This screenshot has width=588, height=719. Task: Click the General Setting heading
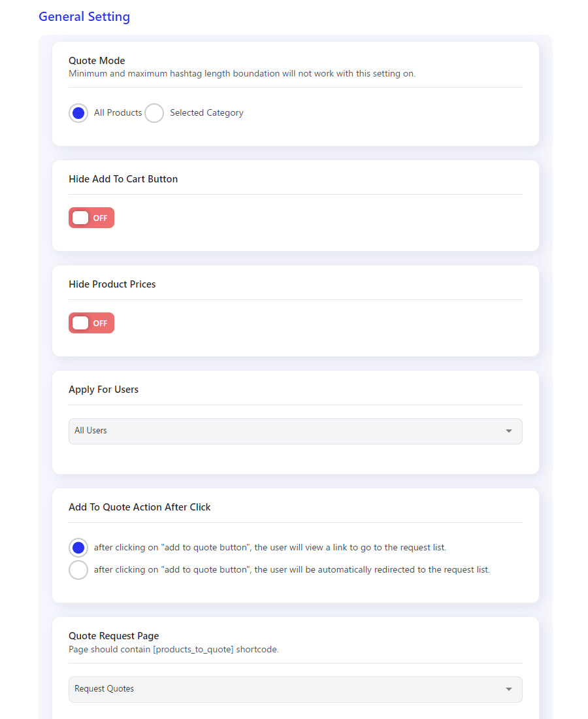84,16
